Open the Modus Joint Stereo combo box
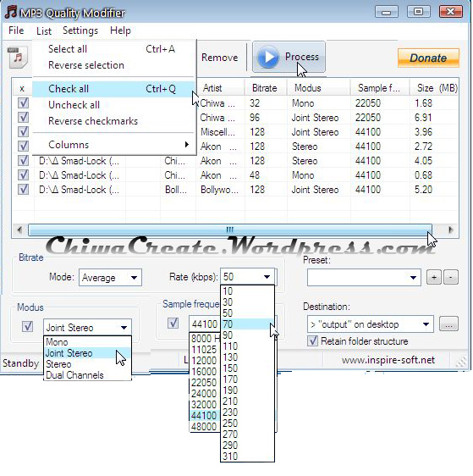This screenshot has height=476, width=473. pyautogui.click(x=87, y=328)
